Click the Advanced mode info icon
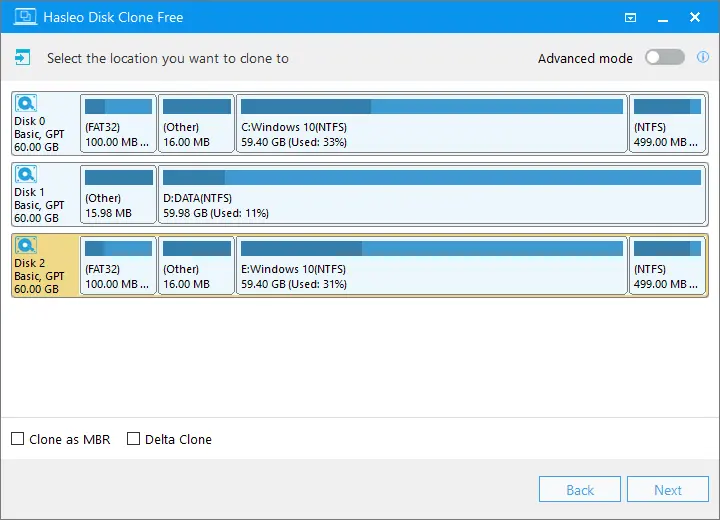Screen dimensions: 720x520 click(703, 57)
